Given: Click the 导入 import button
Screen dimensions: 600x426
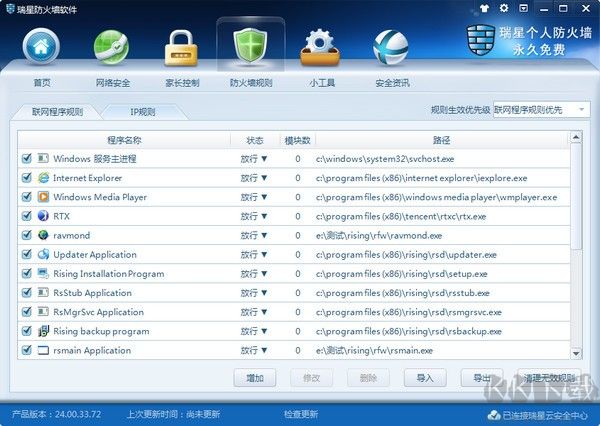Looking at the screenshot, I should pyautogui.click(x=425, y=378).
